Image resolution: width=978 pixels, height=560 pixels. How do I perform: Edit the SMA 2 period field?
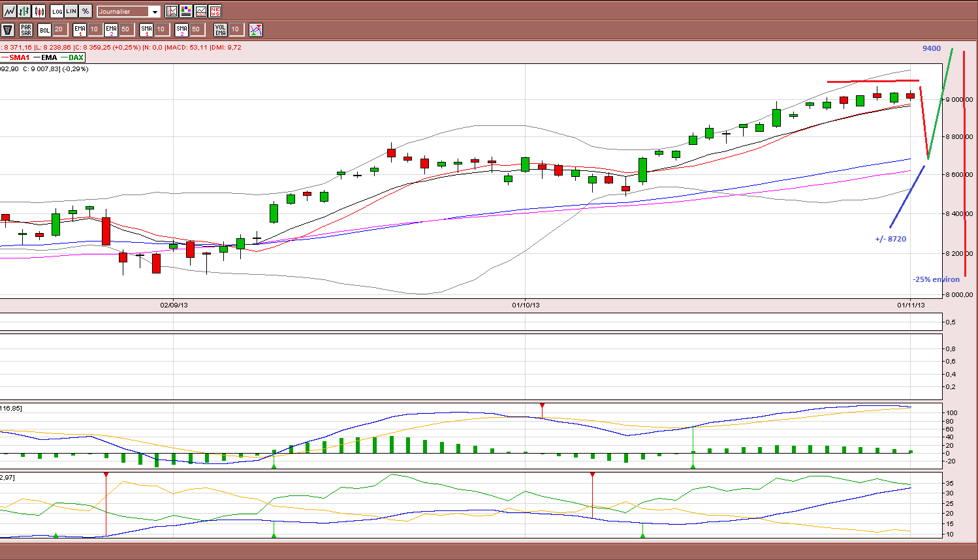pyautogui.click(x=197, y=29)
